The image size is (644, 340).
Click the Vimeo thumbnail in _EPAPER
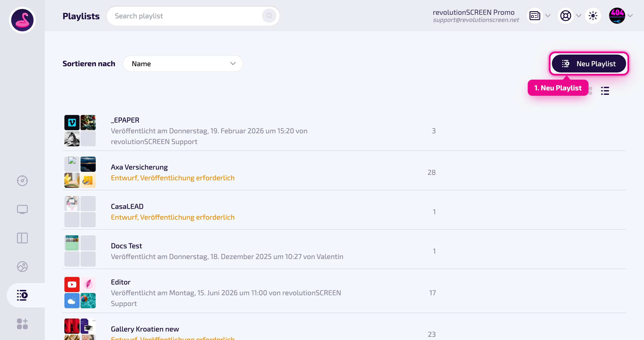(72, 123)
